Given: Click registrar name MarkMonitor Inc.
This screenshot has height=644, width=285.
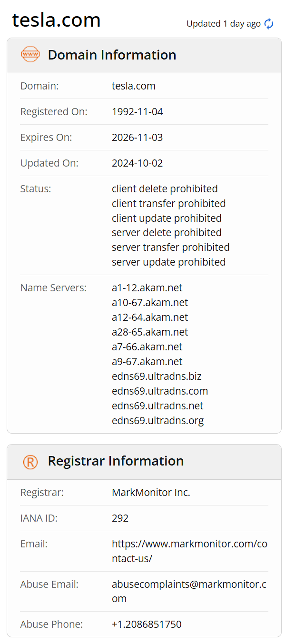Looking at the screenshot, I should tap(151, 493).
